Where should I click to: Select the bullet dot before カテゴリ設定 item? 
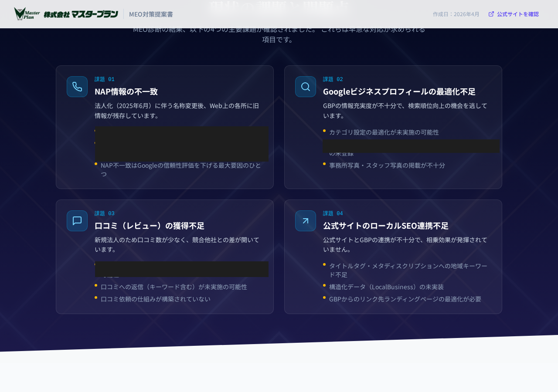tap(324, 132)
